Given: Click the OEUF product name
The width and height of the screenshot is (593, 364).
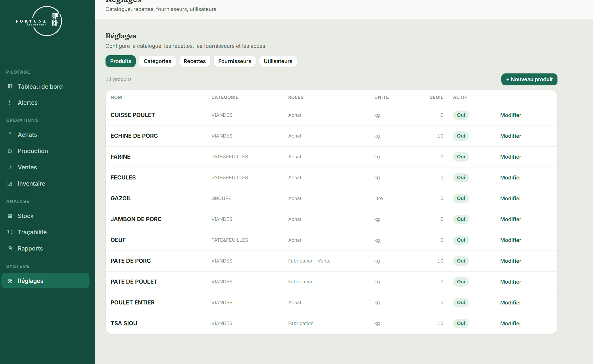Looking at the screenshot, I should tap(118, 240).
